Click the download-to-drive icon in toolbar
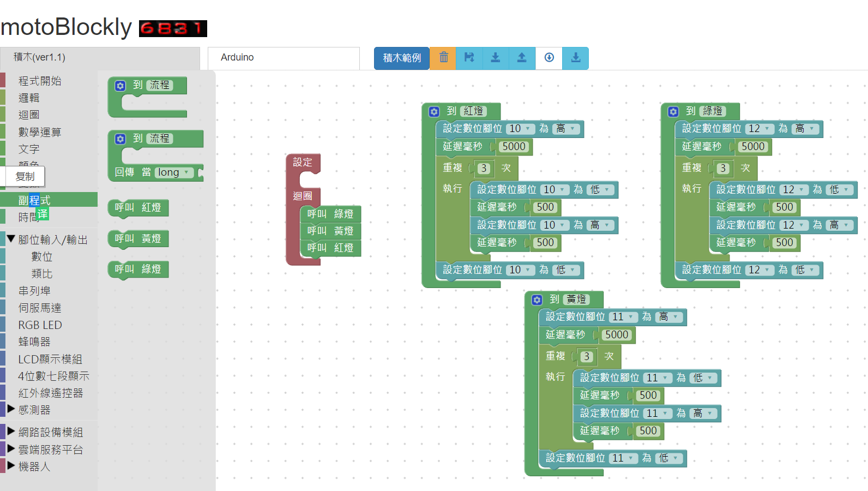 click(496, 58)
